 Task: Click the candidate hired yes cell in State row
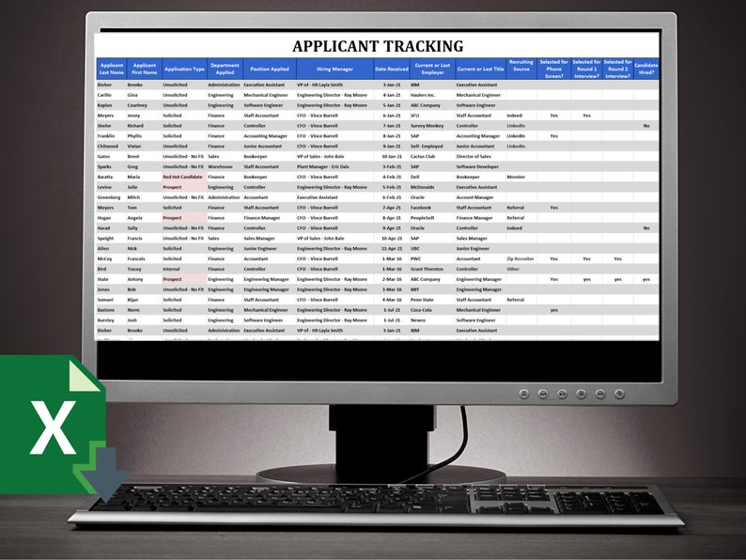[646, 279]
